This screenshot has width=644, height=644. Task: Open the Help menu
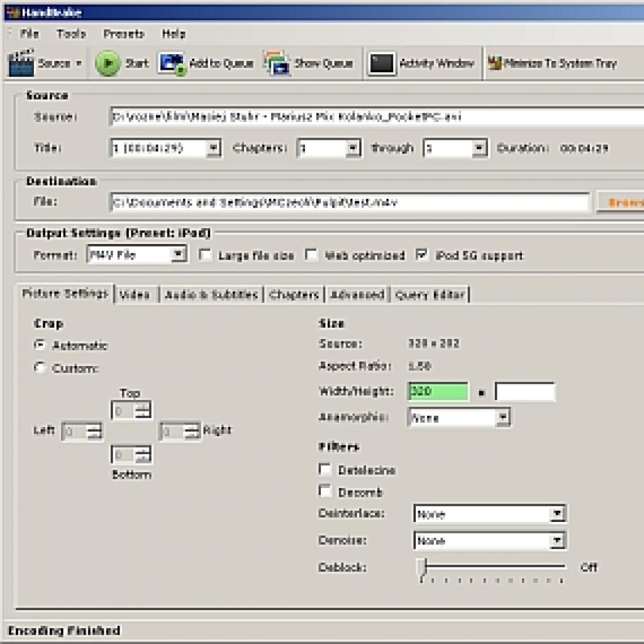tap(174, 34)
